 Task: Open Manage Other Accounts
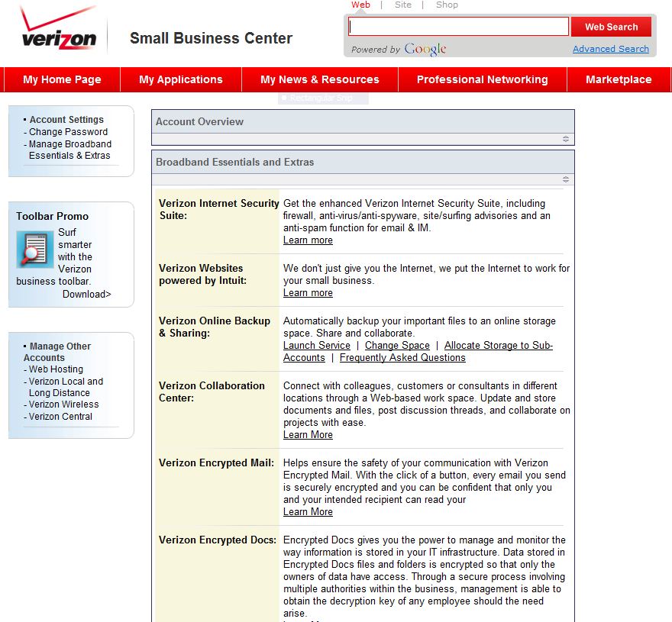[57, 352]
